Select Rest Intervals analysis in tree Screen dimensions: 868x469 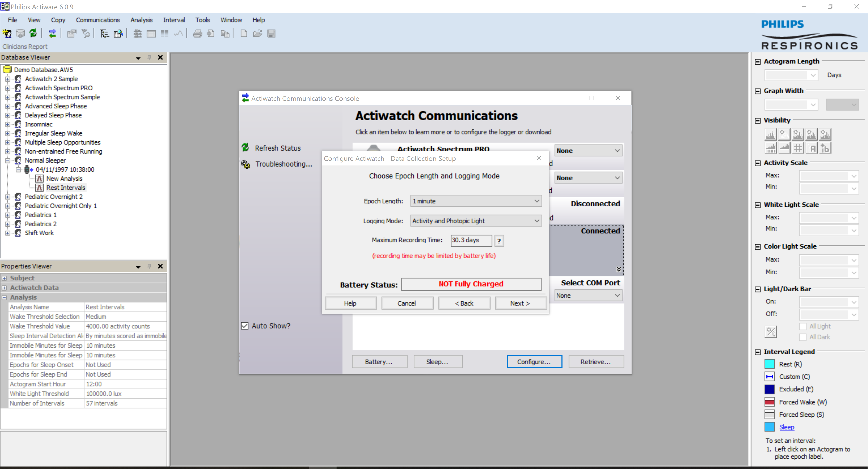[66, 188]
